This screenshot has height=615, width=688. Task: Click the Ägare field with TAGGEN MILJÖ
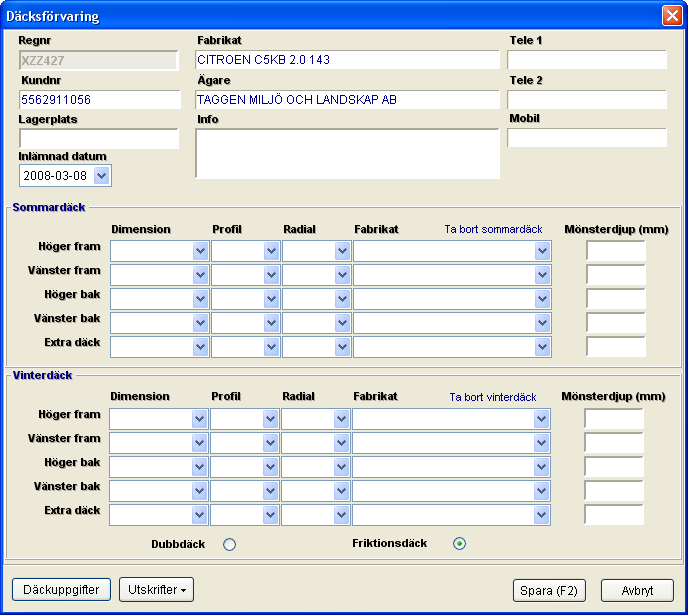tap(347, 100)
